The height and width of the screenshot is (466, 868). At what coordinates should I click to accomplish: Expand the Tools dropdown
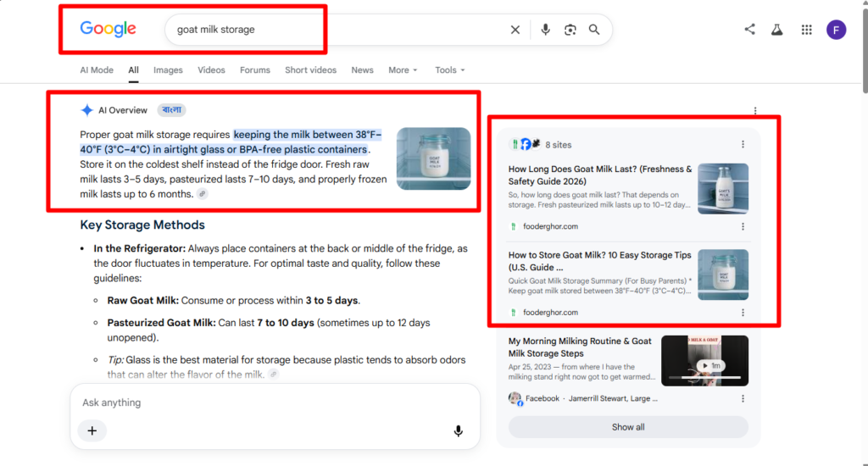tap(449, 70)
